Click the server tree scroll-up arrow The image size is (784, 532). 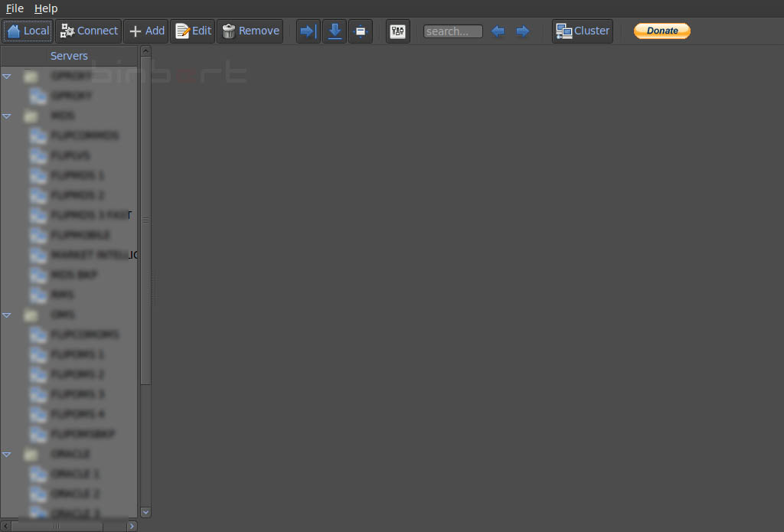click(145, 51)
